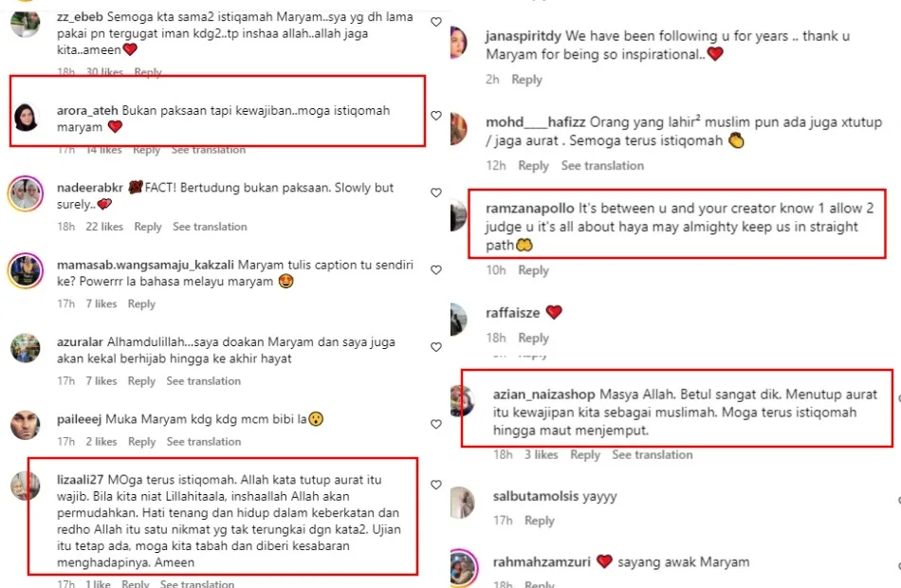This screenshot has width=901, height=588.
Task: Like arora_ateh's comment heart icon
Action: (436, 116)
